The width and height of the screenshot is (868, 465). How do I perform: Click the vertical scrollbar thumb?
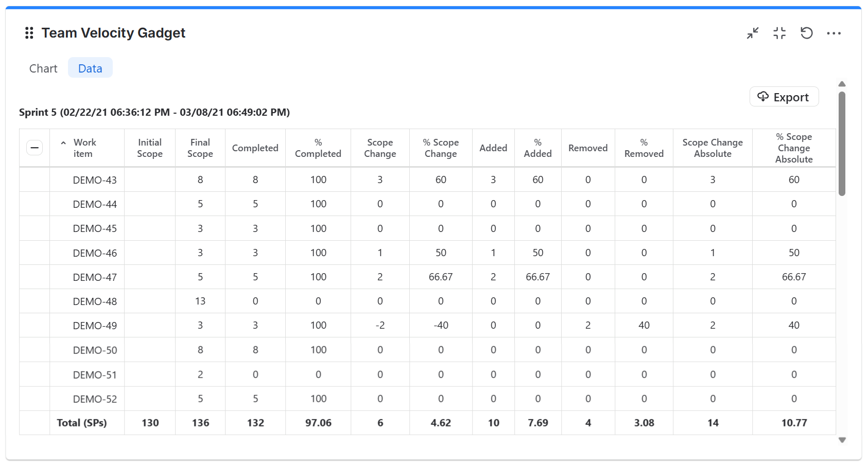pos(842,144)
